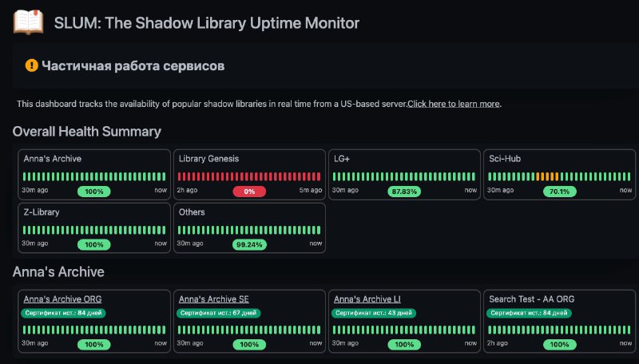Click certificate badge on Search Test - AA ORG
Screen dimensions: 639x364
(529, 313)
